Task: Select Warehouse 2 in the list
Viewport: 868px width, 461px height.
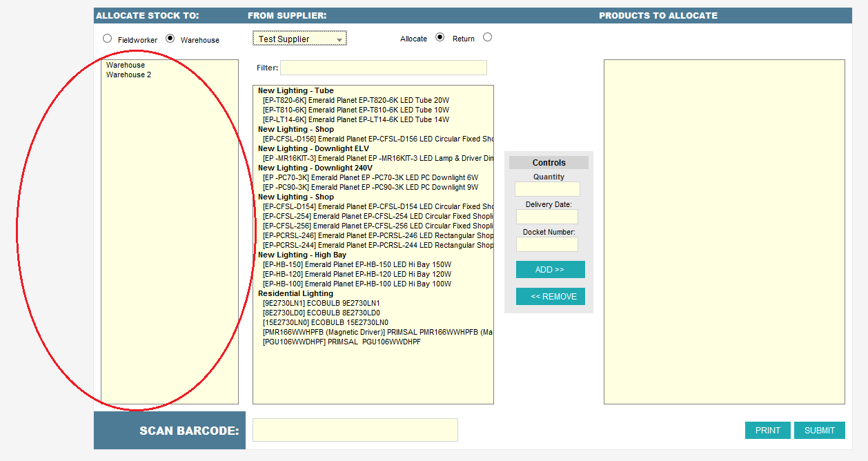Action: click(x=128, y=75)
